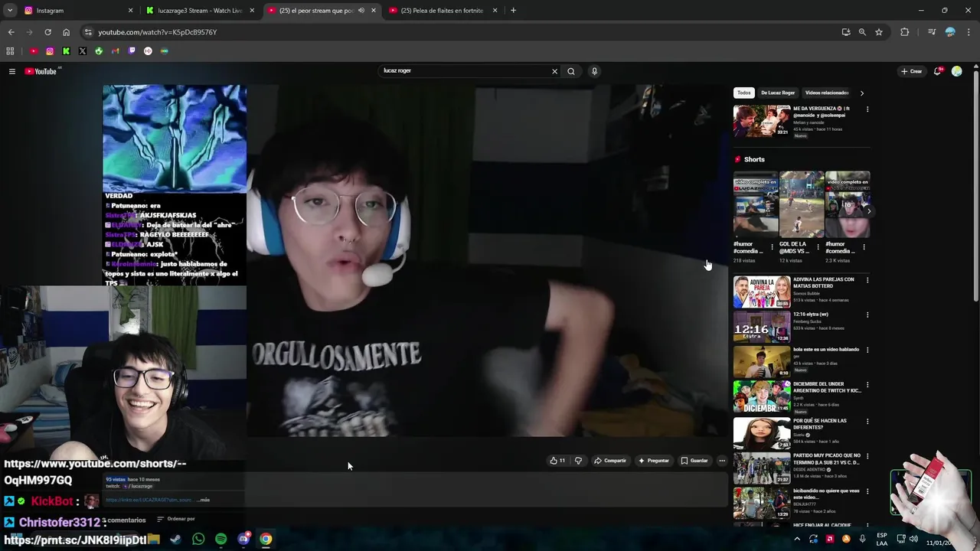The width and height of the screenshot is (980, 551).
Task: Open the Gmail bookmark shortcut
Action: 115,51
